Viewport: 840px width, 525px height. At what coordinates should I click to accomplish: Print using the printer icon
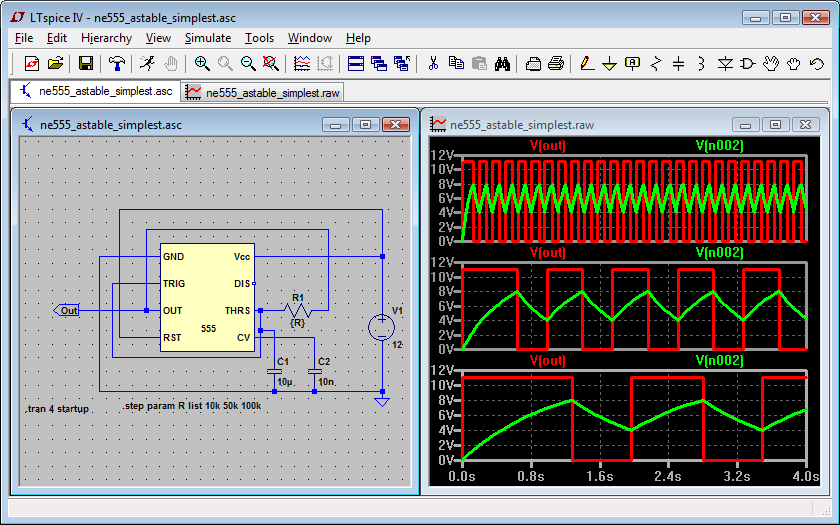click(556, 64)
